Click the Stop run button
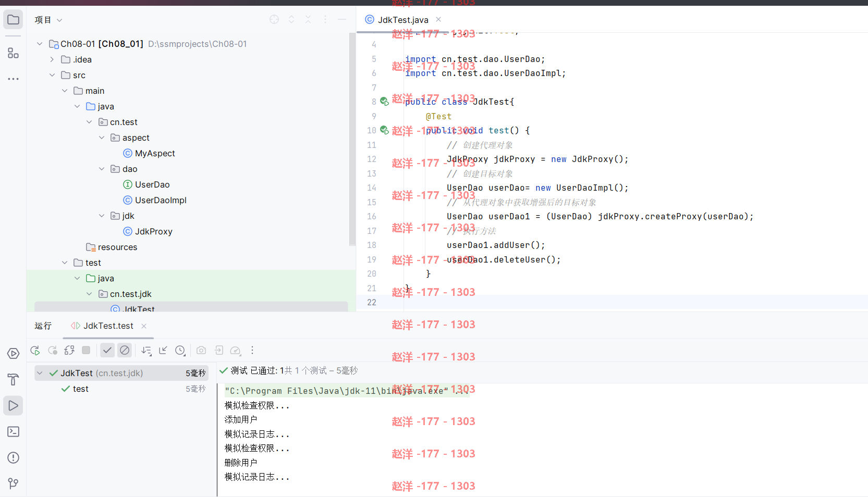The image size is (868, 497). pos(86,351)
